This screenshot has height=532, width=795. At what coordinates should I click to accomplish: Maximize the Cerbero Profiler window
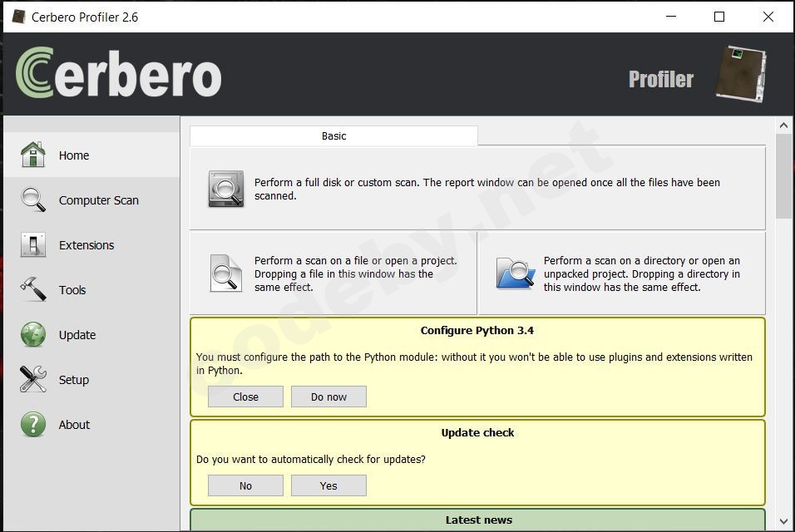point(719,17)
